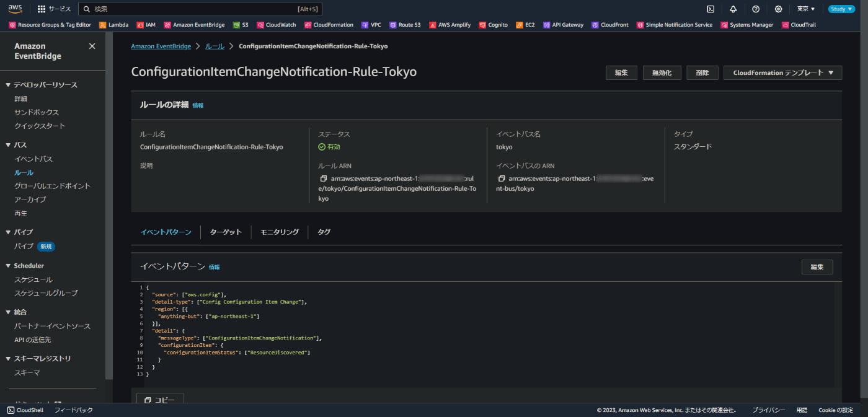Open Resource Groups & Tag Editor bookmark
The height and width of the screenshot is (417, 868).
[x=50, y=25]
